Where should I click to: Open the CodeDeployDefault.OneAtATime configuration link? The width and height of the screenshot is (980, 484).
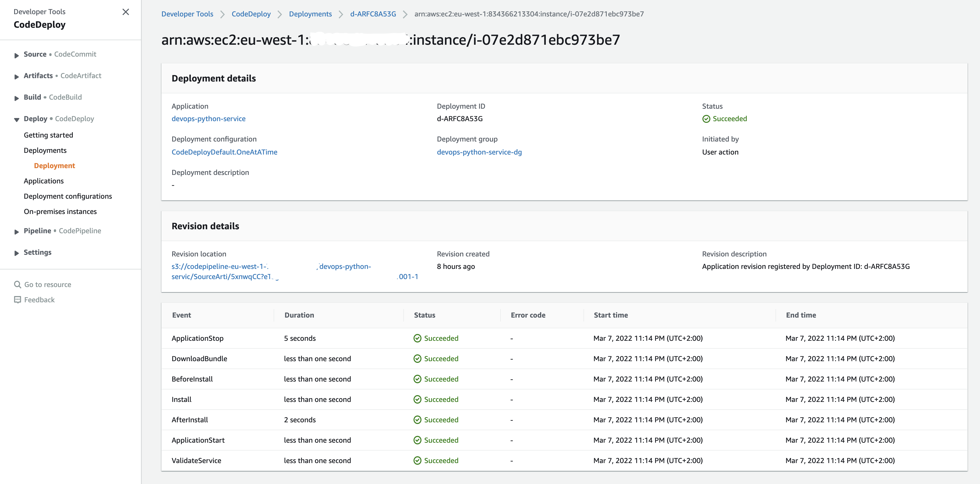point(224,152)
